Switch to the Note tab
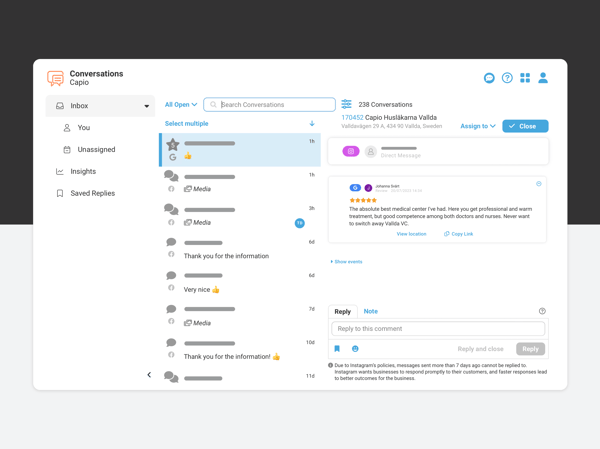 pos(370,311)
